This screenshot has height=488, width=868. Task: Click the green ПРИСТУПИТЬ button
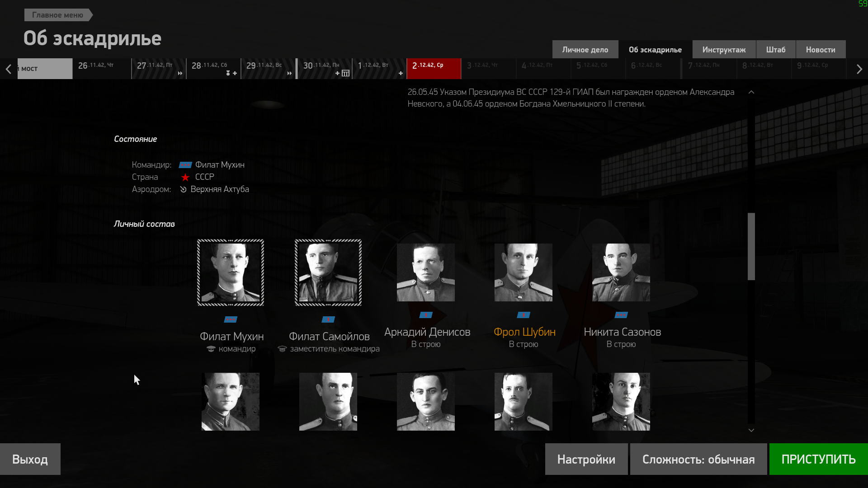click(819, 459)
